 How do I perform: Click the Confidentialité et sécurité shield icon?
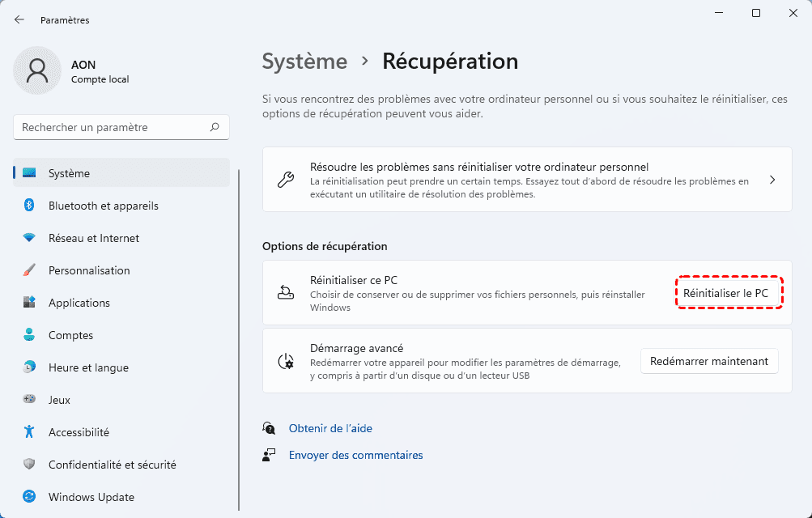[30, 465]
